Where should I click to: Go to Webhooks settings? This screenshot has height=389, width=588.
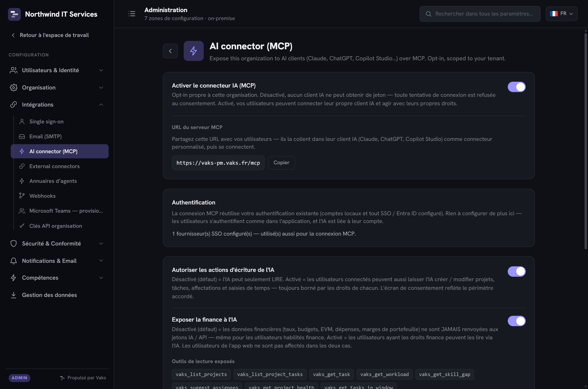coord(59,196)
